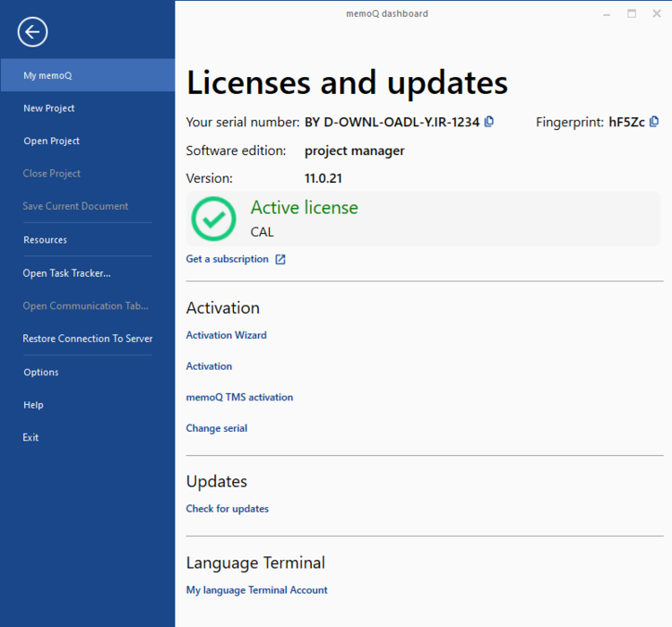The width and height of the screenshot is (672, 627).
Task: Open Resources from the sidebar
Action: (x=45, y=240)
